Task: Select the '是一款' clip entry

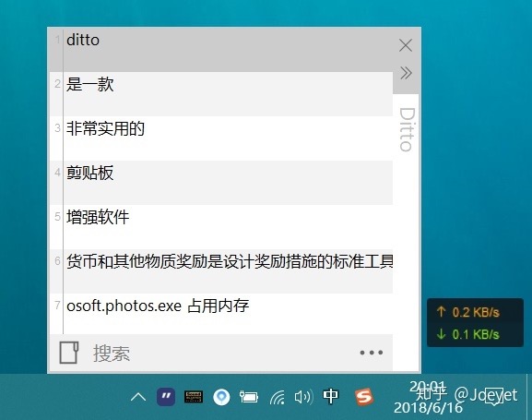Action: click(x=221, y=94)
